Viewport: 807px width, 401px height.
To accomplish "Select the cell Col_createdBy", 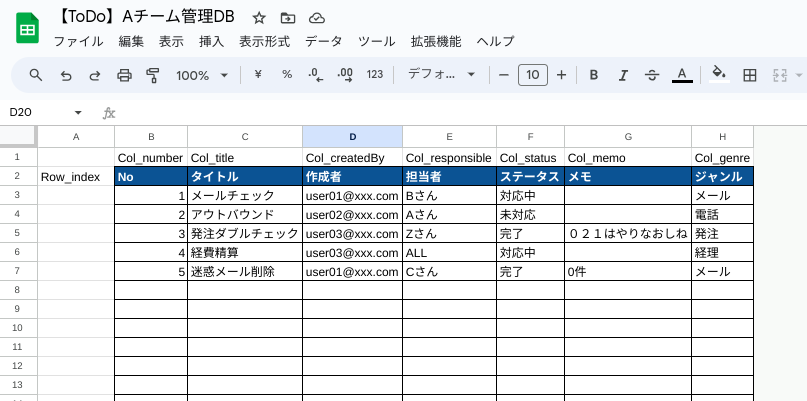I will 353,158.
